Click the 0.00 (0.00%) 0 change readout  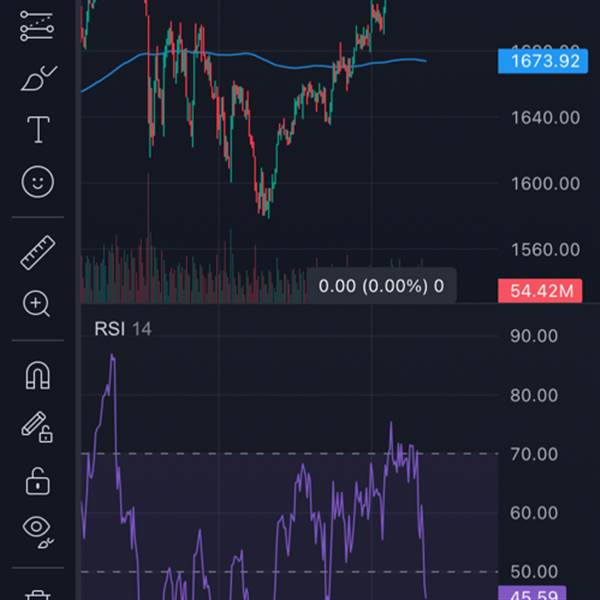click(x=381, y=286)
